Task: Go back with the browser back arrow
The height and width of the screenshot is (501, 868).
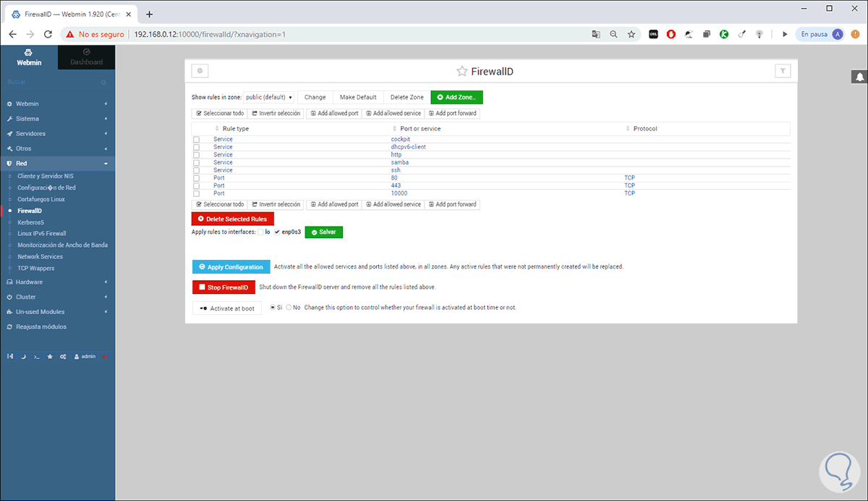Action: click(x=12, y=34)
